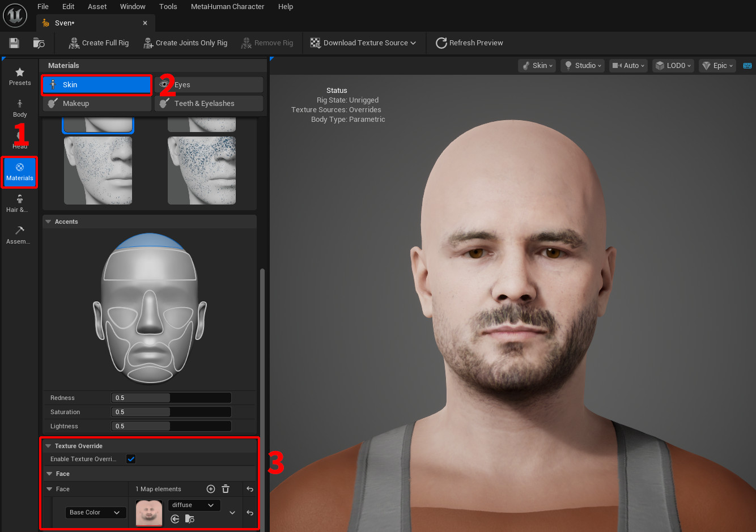Select light freckles thumbnail on left
Screen dimensions: 756x532
[98, 171]
